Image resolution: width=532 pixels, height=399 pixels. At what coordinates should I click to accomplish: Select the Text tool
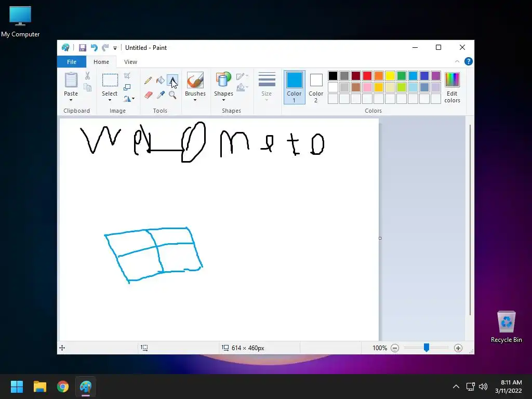172,81
